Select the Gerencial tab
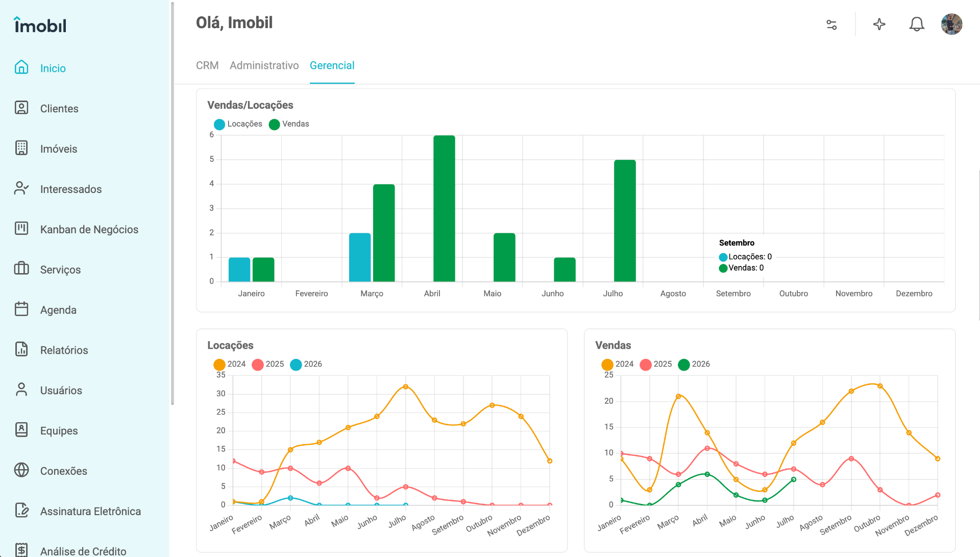The image size is (980, 557). click(332, 65)
